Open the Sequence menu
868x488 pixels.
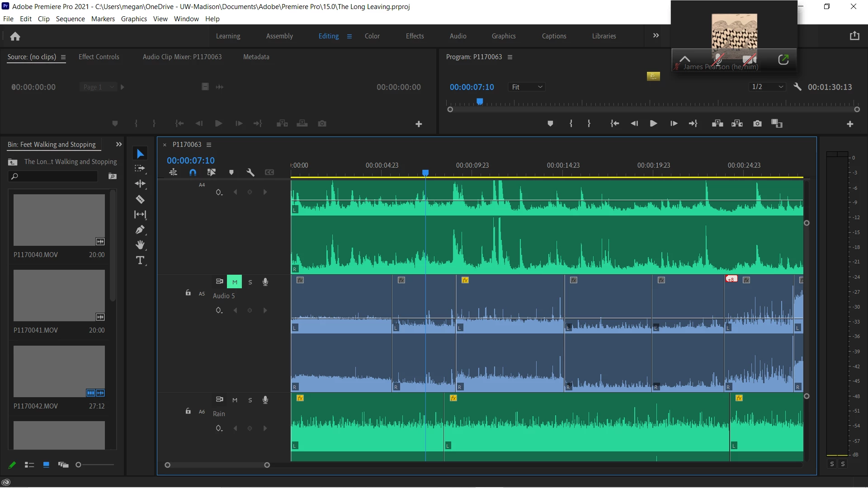(x=70, y=19)
